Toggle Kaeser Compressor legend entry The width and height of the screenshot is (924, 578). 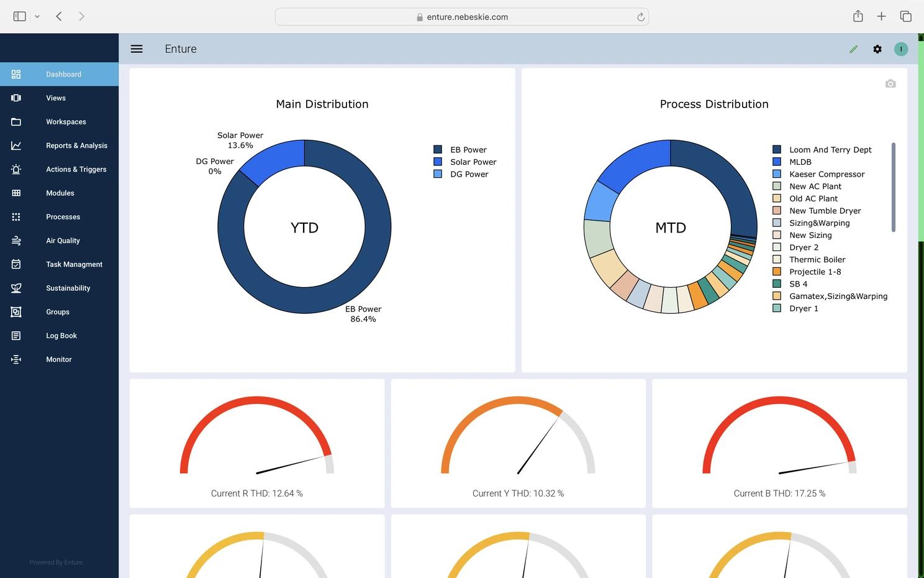point(818,174)
